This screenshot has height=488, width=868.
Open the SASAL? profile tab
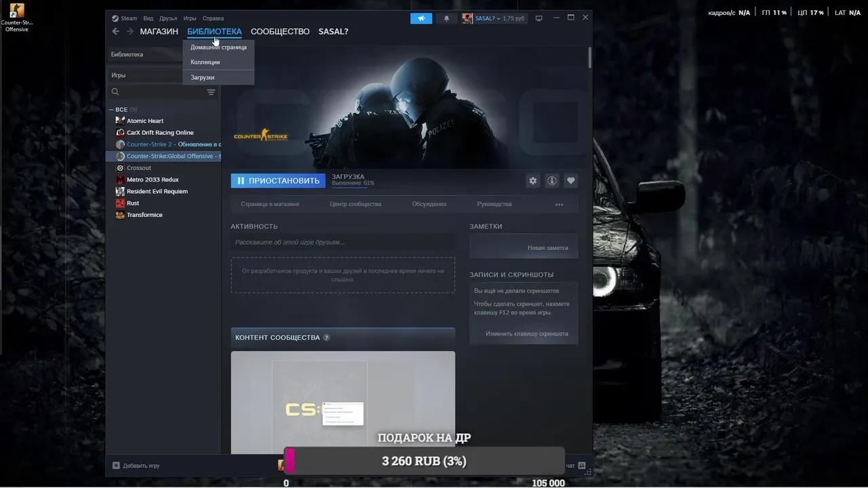coord(333,32)
